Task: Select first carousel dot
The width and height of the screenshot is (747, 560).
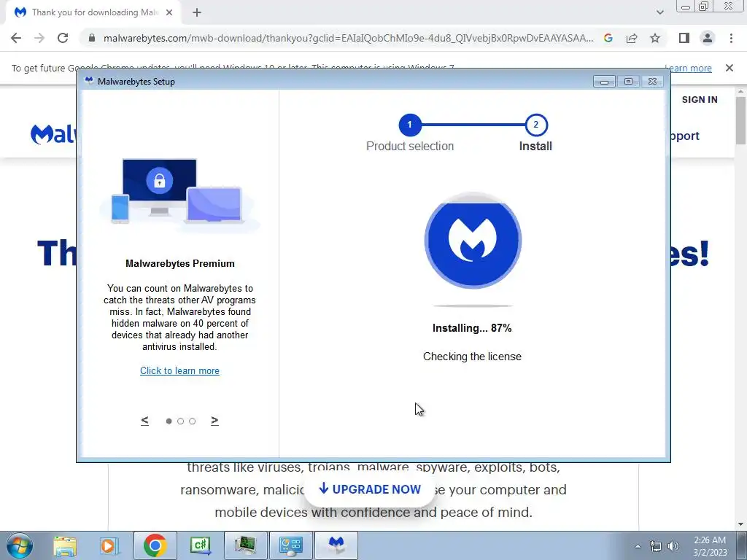Action: 169,421
